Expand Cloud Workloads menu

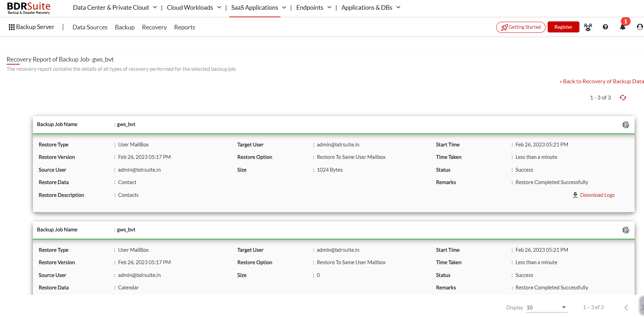(194, 8)
